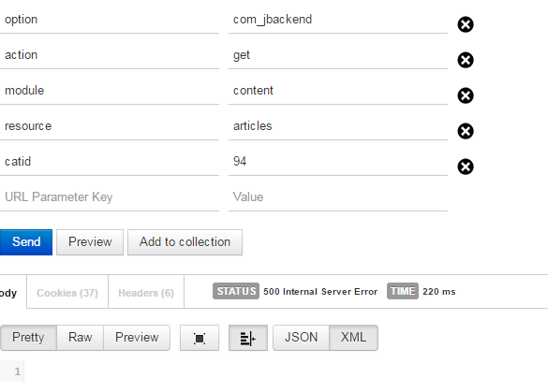
Task: Show the response Preview view
Action: coord(137,338)
